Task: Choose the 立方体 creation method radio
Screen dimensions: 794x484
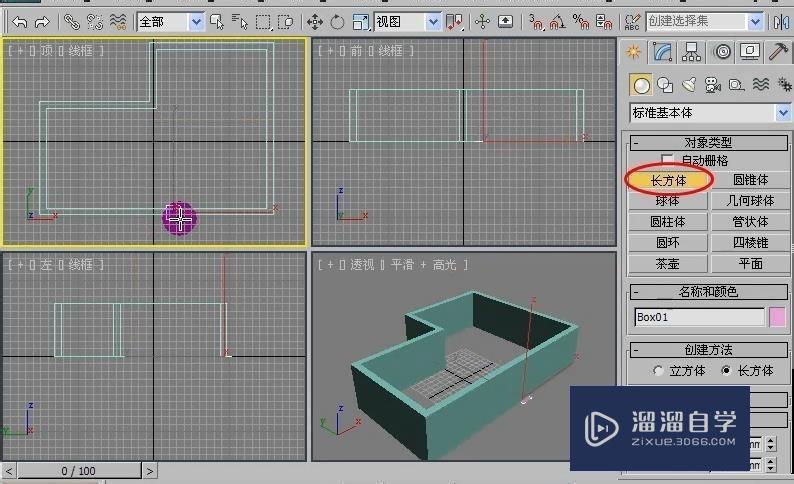Action: pyautogui.click(x=658, y=370)
